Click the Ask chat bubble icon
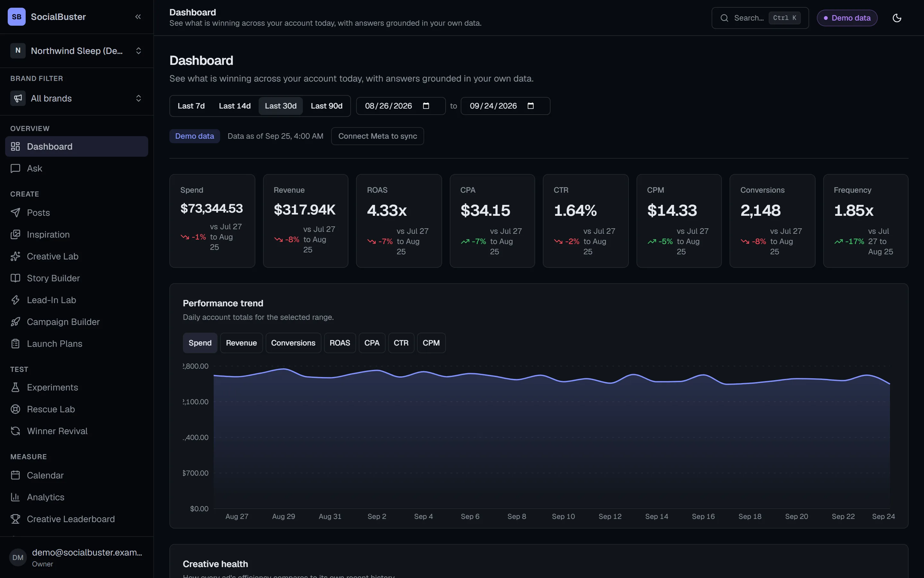The height and width of the screenshot is (578, 924). coord(15,168)
